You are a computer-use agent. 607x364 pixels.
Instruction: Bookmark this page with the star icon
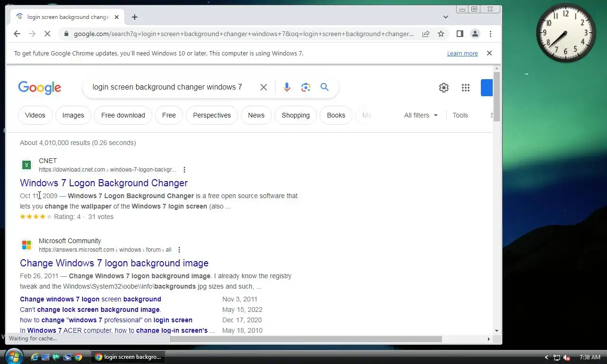[441, 34]
